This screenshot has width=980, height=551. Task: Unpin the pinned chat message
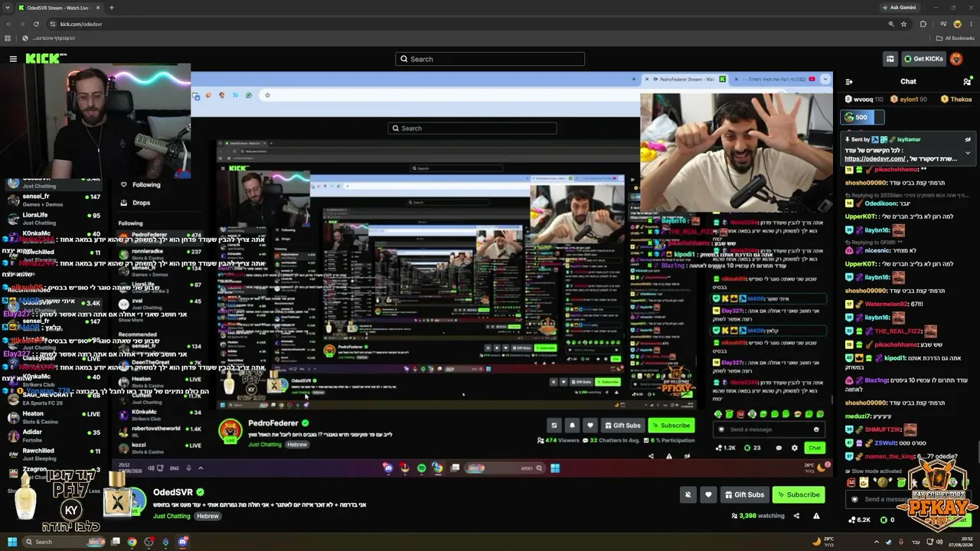click(968, 139)
